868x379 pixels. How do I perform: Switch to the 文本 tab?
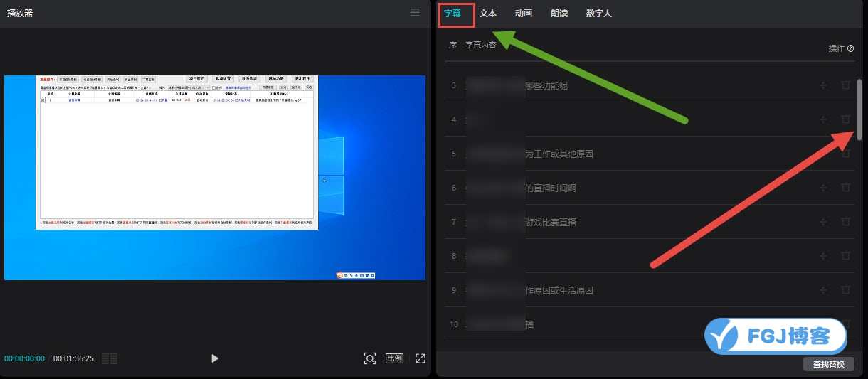click(488, 14)
